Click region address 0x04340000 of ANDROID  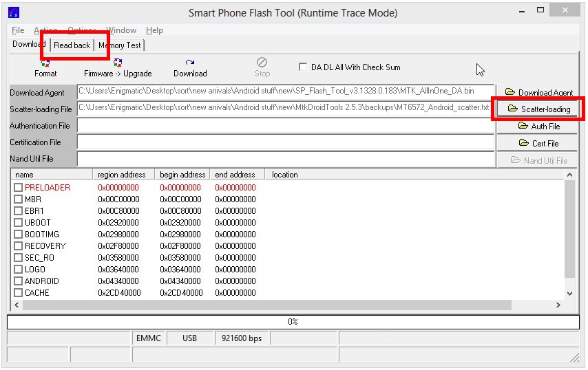coord(118,281)
